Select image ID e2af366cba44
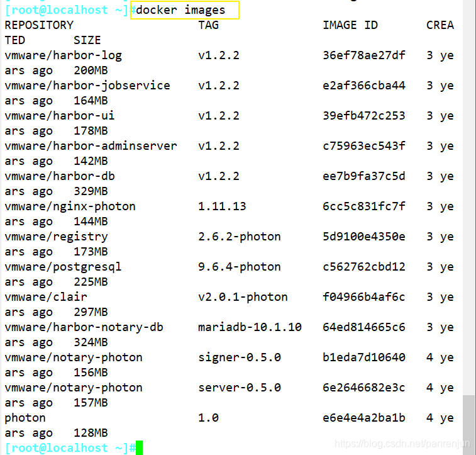The width and height of the screenshot is (476, 455). tap(364, 86)
